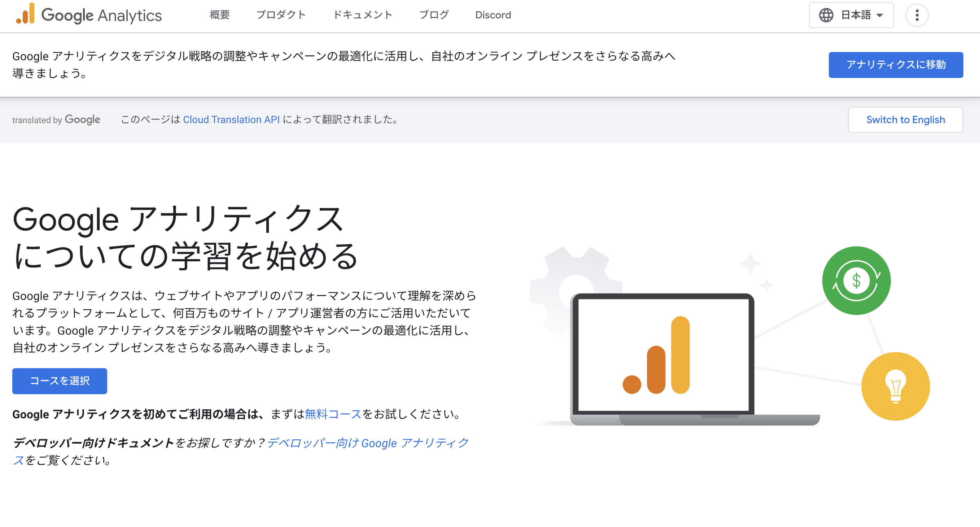Click the コースを選択 button

60,381
